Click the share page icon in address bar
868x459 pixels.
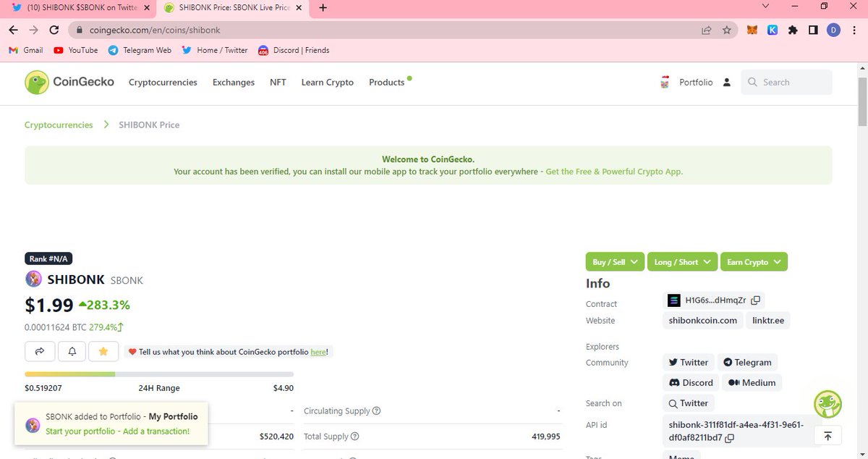coord(706,30)
